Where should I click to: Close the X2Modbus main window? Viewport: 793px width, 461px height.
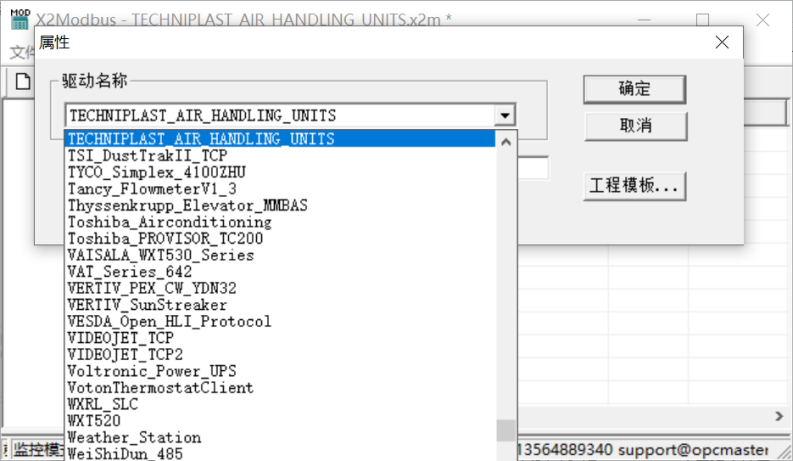[x=763, y=20]
